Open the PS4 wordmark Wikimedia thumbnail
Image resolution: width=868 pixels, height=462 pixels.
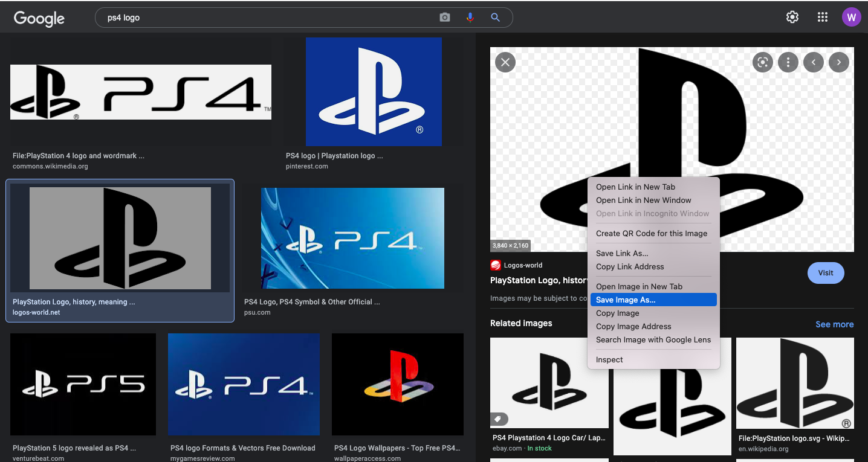[x=141, y=92]
